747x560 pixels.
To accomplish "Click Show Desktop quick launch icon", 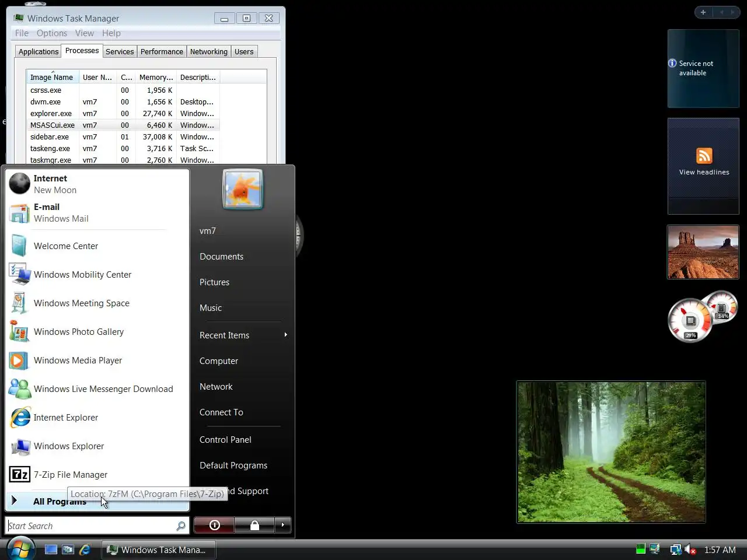I will 51,549.
